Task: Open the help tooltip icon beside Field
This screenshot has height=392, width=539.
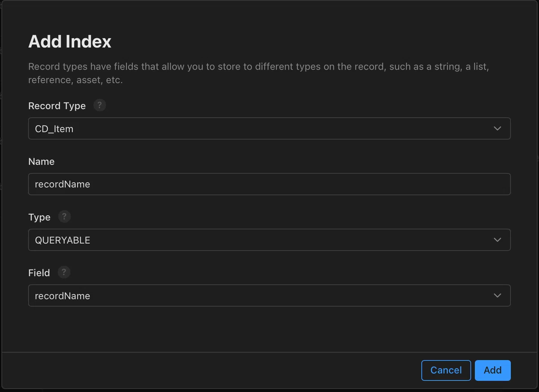Action: (64, 272)
